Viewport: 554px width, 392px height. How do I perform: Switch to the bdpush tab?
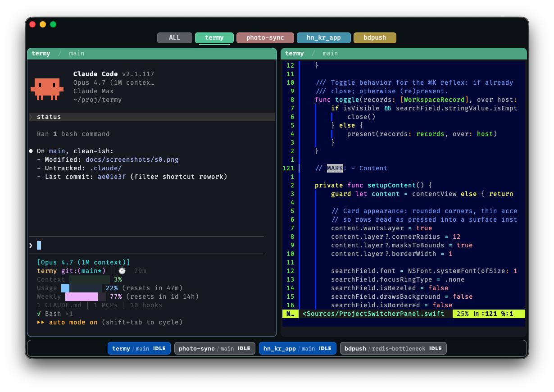(375, 37)
